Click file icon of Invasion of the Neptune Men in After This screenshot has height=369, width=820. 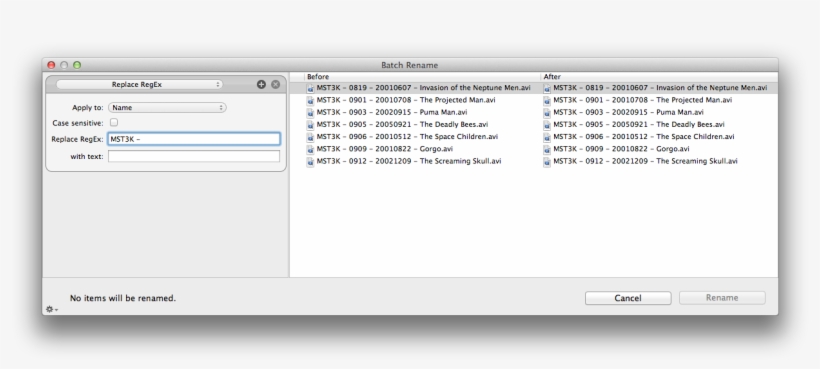pyautogui.click(x=547, y=88)
